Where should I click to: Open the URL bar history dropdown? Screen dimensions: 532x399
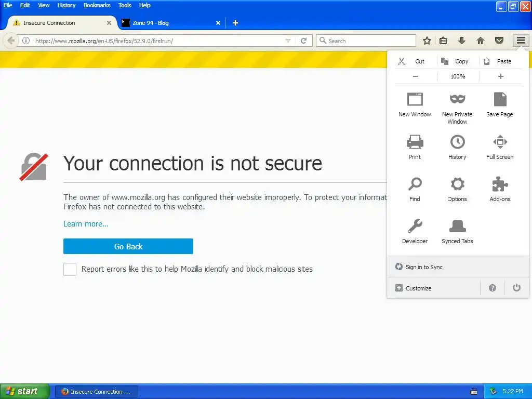point(288,41)
